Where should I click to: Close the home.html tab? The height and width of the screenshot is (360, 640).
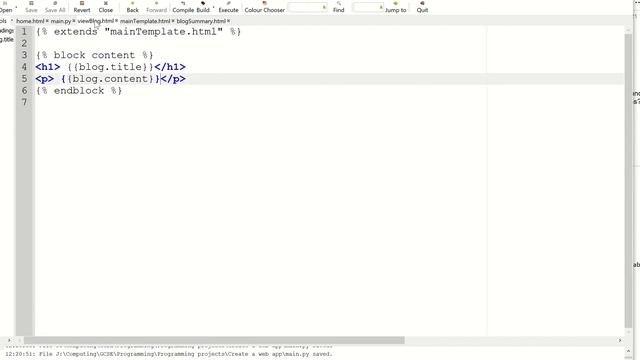tap(47, 21)
